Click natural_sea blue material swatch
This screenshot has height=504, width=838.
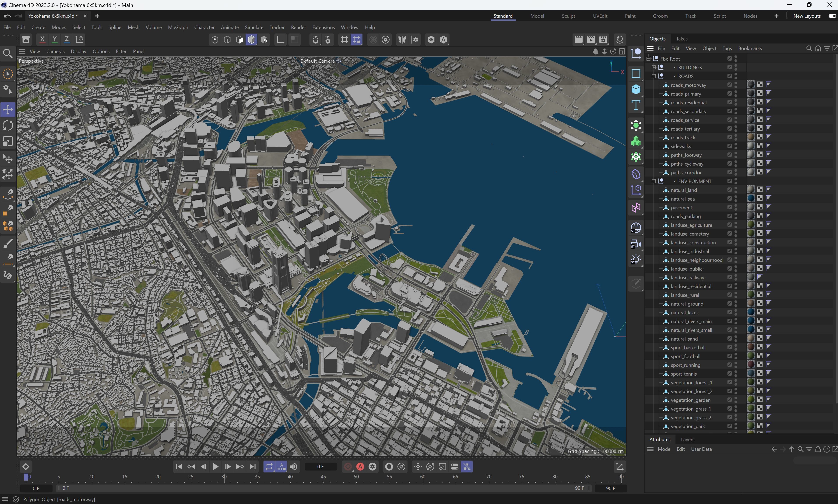click(x=751, y=198)
